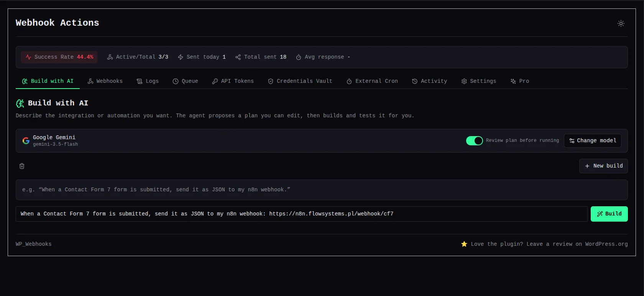Click the Total sent 18 stat

pos(261,57)
